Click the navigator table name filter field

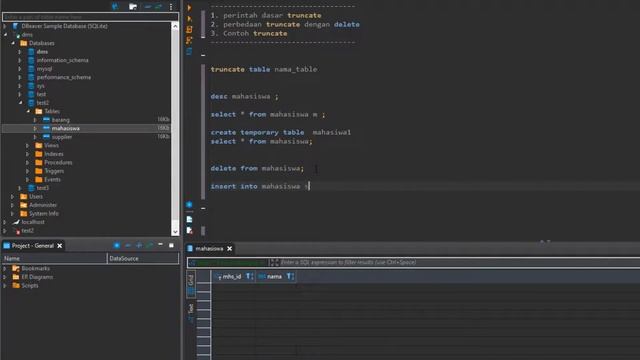[x=90, y=17]
